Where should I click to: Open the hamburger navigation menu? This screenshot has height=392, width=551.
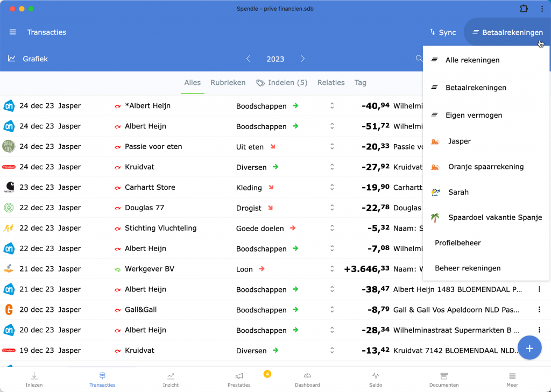[13, 32]
